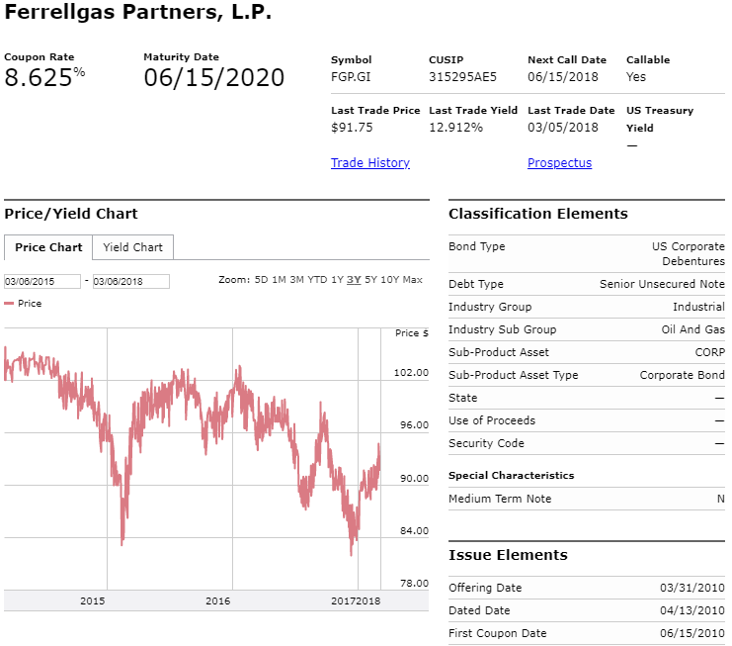Click the Last Trade Date 03/05/2018

563,127
